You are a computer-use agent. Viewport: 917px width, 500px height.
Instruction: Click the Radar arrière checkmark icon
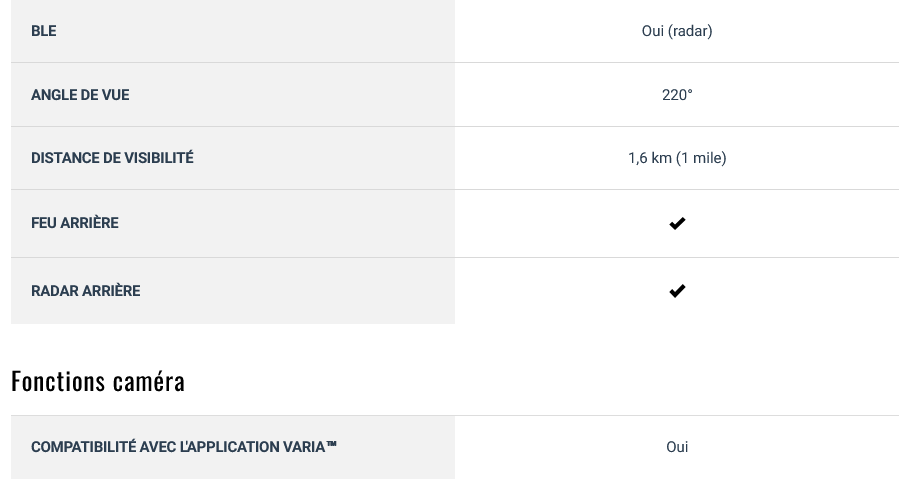coord(677,291)
